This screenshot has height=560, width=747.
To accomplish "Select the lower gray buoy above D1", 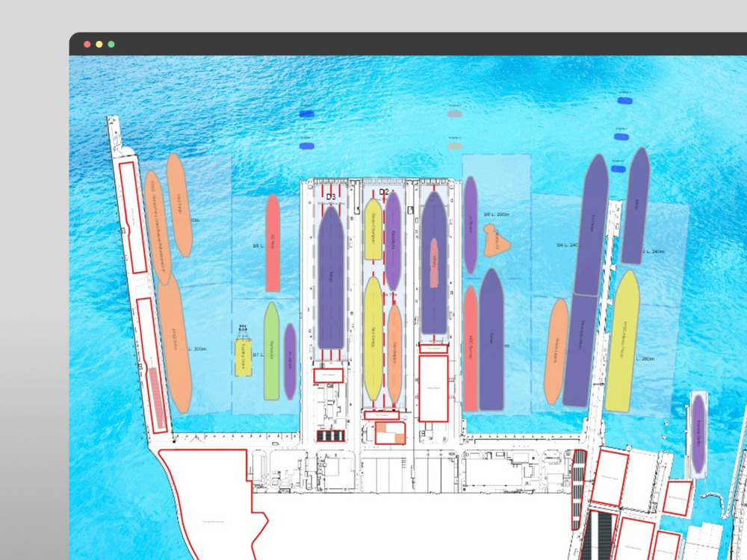I will point(455,146).
